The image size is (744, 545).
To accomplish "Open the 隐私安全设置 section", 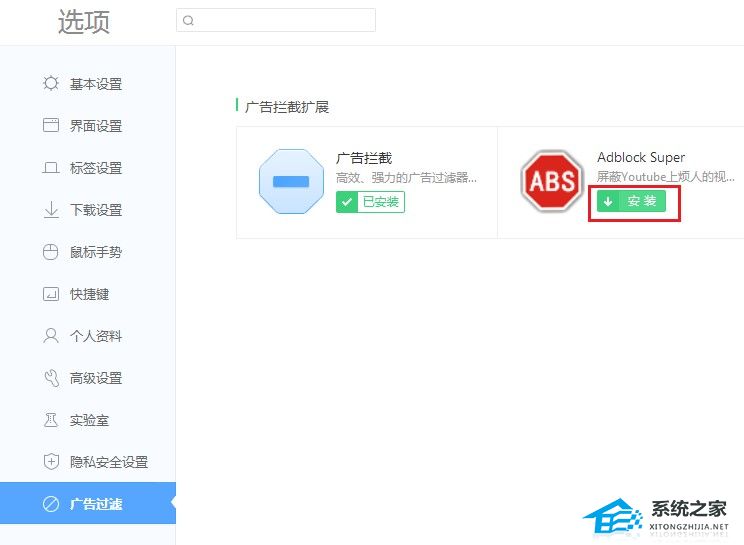I will (x=108, y=462).
